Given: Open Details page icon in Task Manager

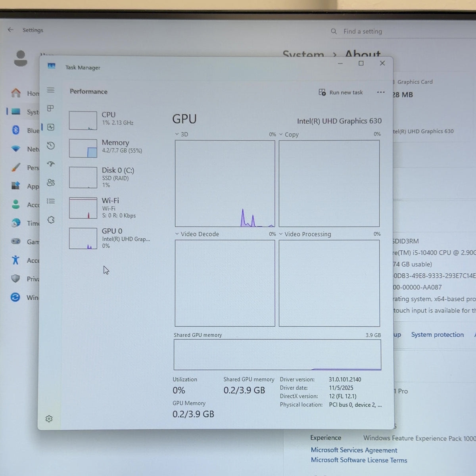Looking at the screenshot, I should (x=51, y=201).
